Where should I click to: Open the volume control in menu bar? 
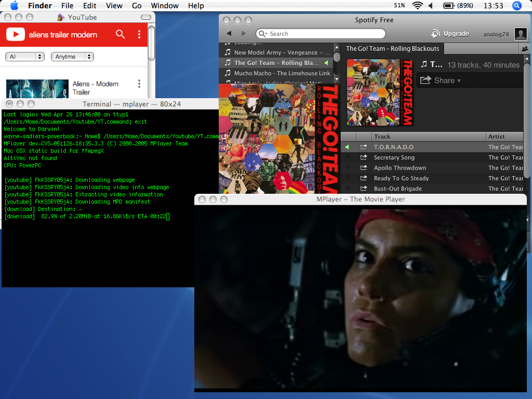[431, 5]
